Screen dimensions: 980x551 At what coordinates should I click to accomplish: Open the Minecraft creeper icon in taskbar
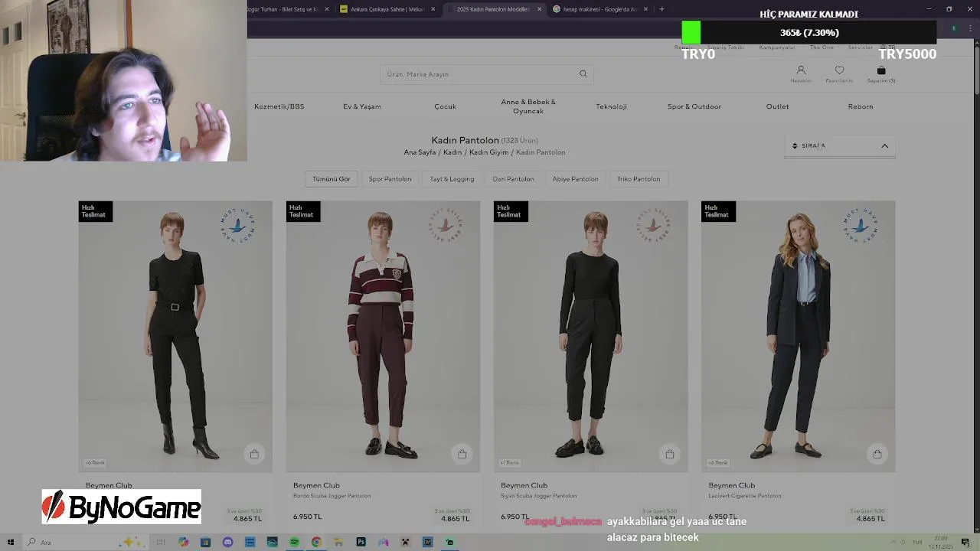coord(405,542)
